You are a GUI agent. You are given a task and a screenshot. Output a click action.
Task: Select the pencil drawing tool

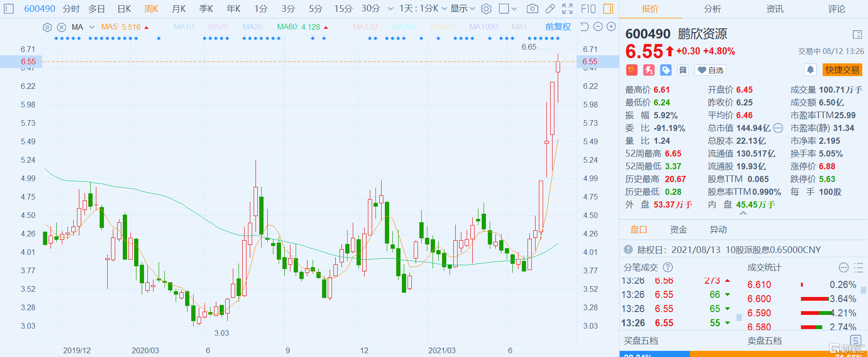coord(550,9)
